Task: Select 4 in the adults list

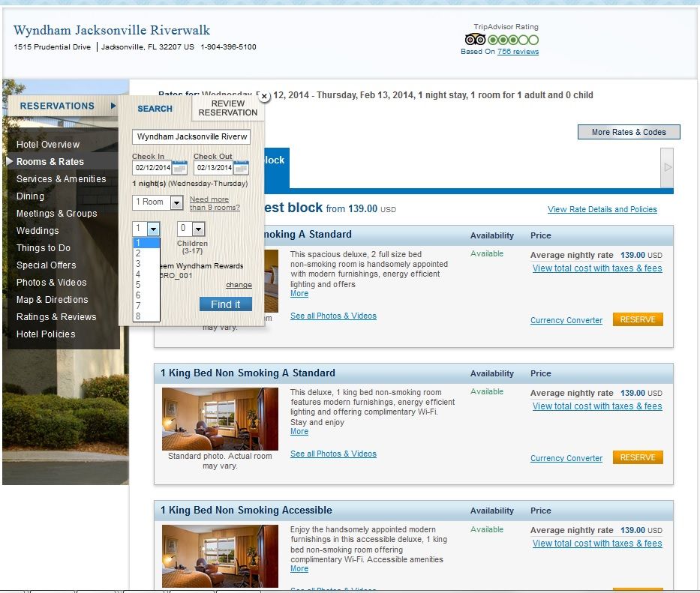Action: tap(146, 274)
